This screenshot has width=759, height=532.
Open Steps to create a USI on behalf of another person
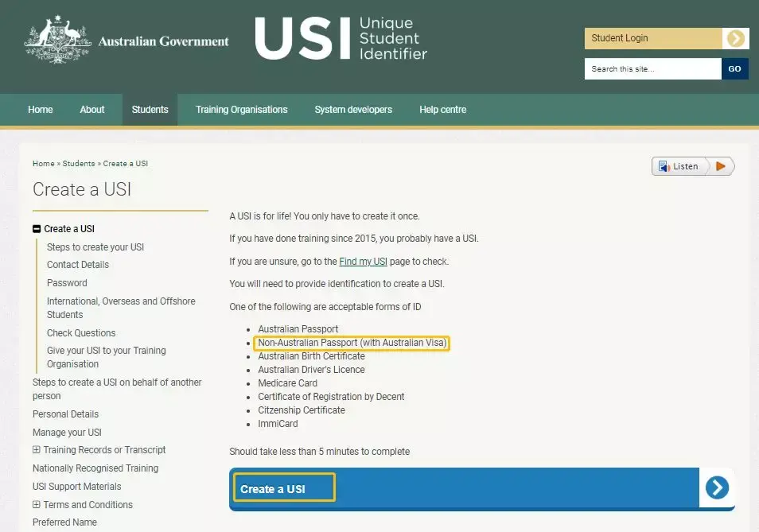pos(117,389)
